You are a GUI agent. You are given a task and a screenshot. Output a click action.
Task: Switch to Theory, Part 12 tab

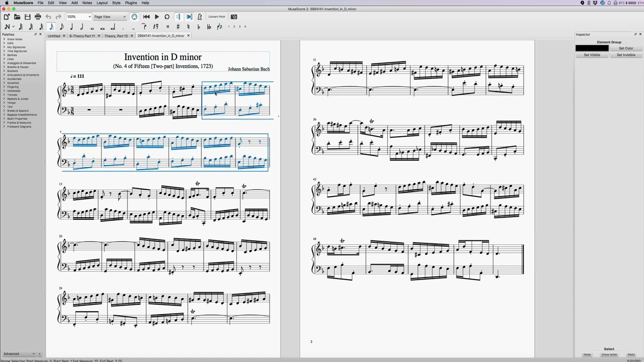point(116,36)
